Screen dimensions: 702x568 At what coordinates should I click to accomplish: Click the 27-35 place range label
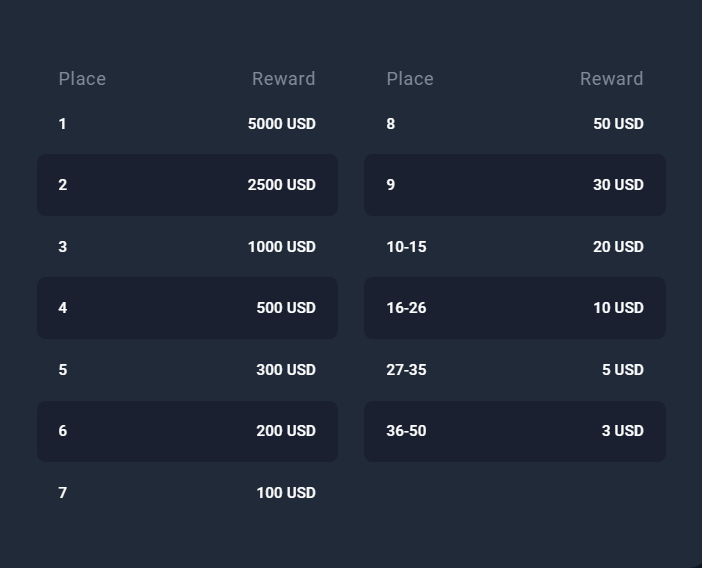(x=406, y=370)
